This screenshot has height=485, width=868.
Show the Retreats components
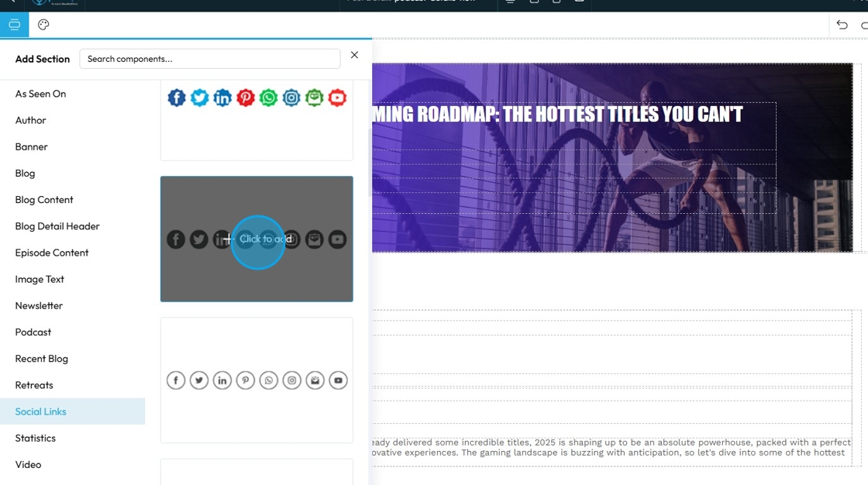[x=34, y=385]
